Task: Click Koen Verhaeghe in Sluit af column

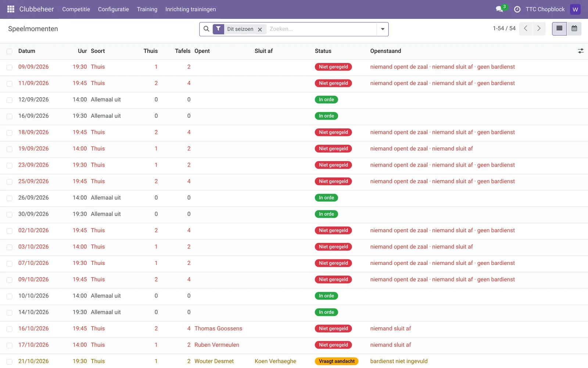Action: coord(275,361)
